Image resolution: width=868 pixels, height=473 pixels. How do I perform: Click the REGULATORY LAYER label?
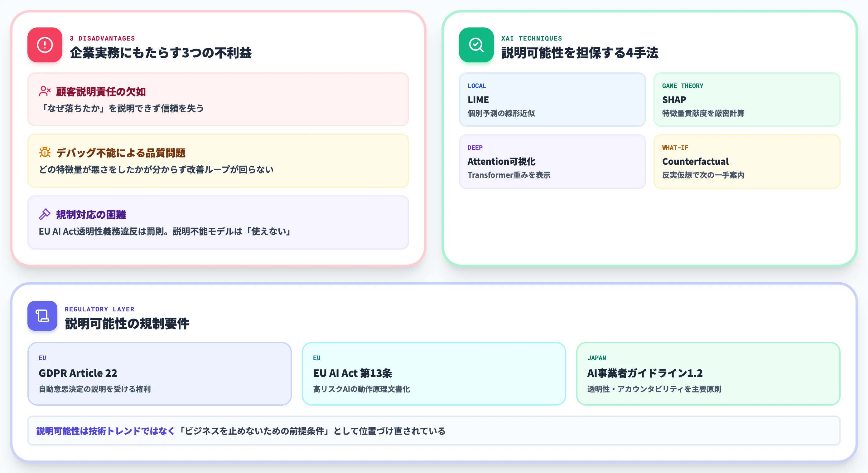(99, 309)
